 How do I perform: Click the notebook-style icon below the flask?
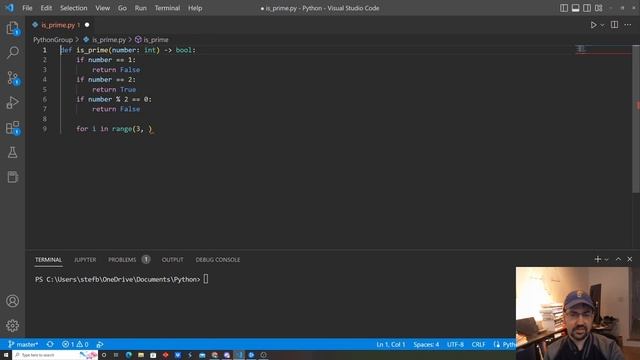pyautogui.click(x=13, y=177)
